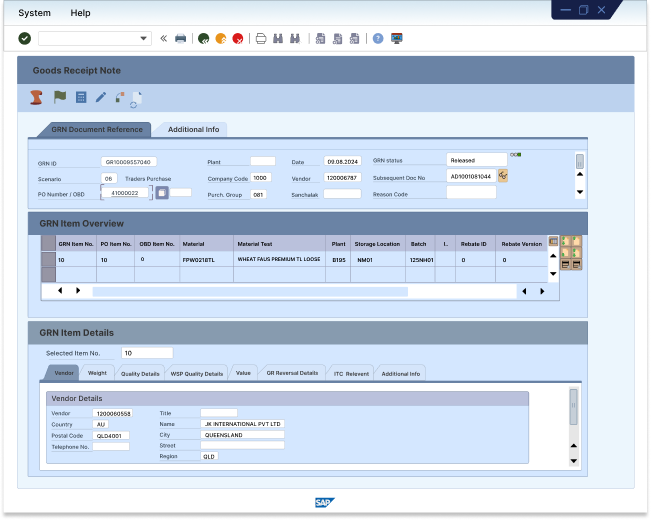
Task: Open the Help menu
Action: 80,13
